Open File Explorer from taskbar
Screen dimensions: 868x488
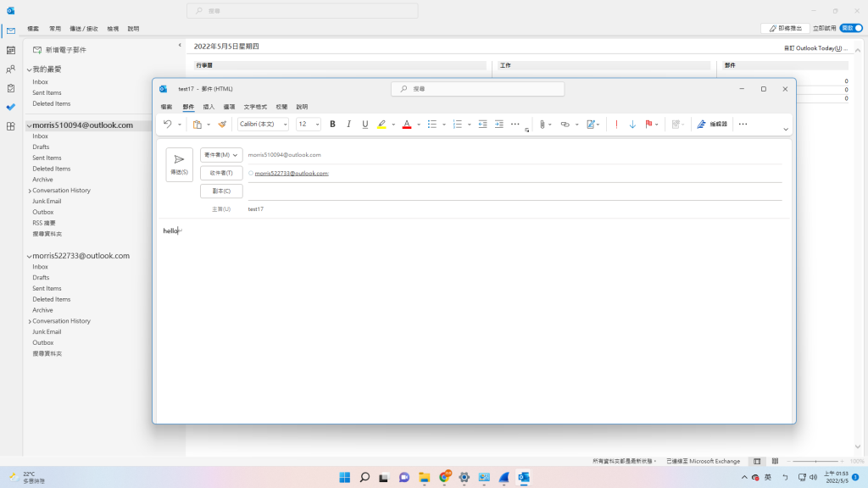[424, 477]
